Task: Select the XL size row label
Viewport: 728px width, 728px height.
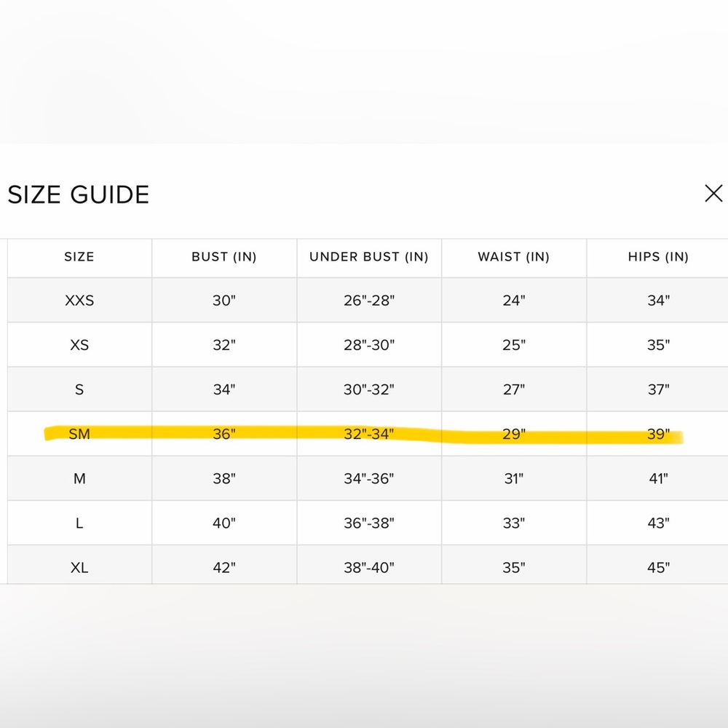Action: [x=79, y=568]
